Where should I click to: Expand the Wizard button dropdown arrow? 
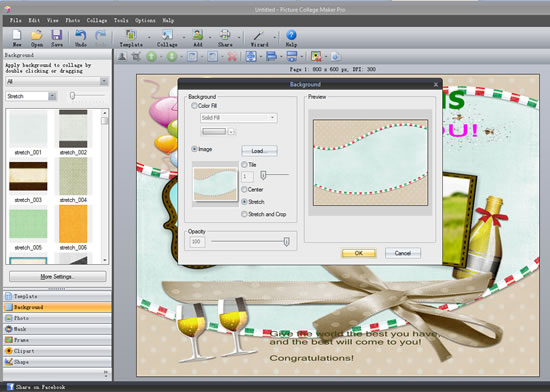(x=275, y=37)
